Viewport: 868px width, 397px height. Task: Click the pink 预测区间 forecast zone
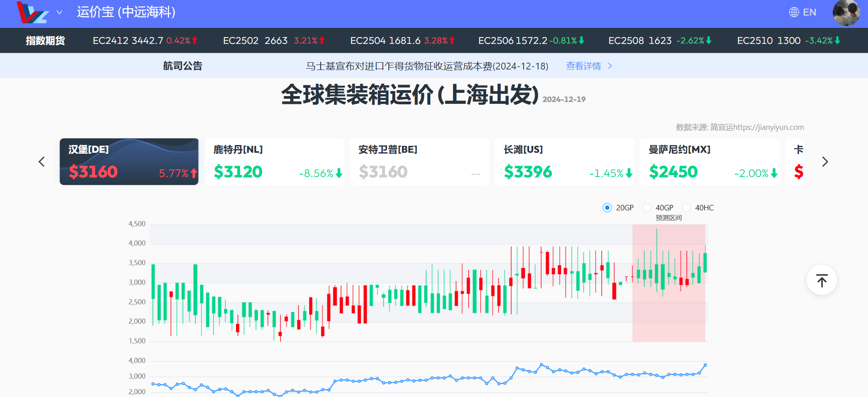669,283
